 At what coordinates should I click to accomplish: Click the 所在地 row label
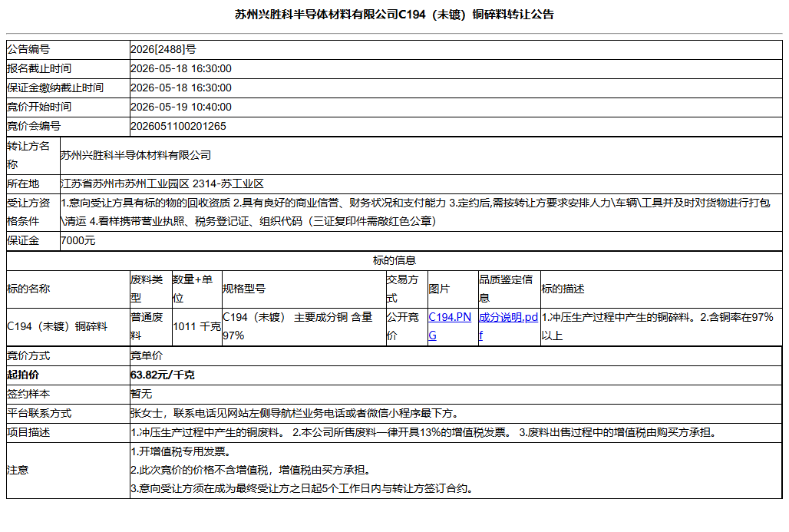(x=23, y=184)
